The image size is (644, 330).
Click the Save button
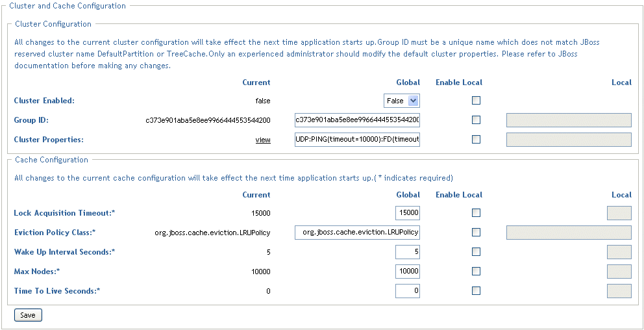pos(28,315)
